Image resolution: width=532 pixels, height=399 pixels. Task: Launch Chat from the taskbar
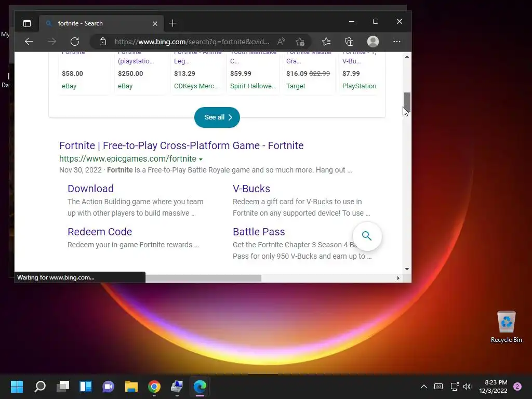108,387
